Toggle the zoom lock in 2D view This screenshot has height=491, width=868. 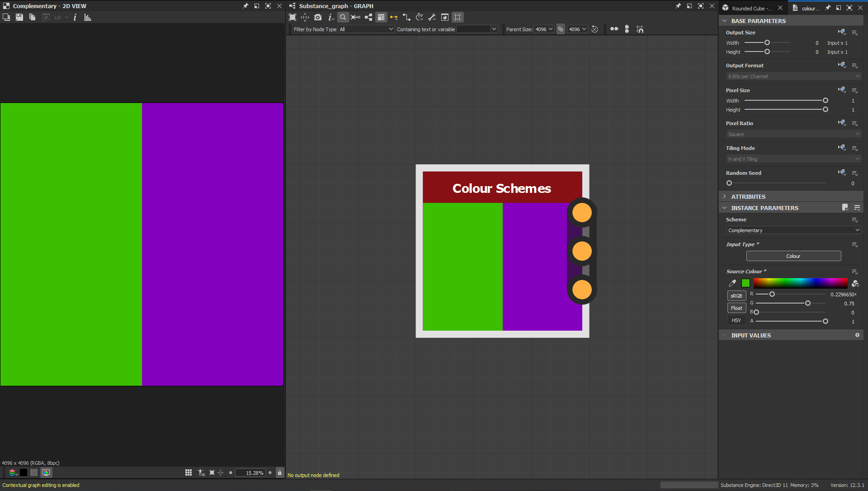point(280,472)
